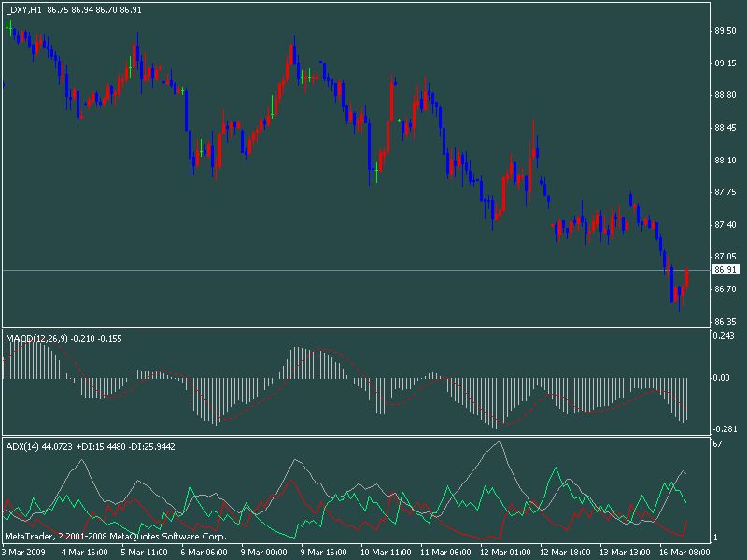Image resolution: width=747 pixels, height=560 pixels.
Task: Click the 86.70 price scale label
Action: coord(726,289)
